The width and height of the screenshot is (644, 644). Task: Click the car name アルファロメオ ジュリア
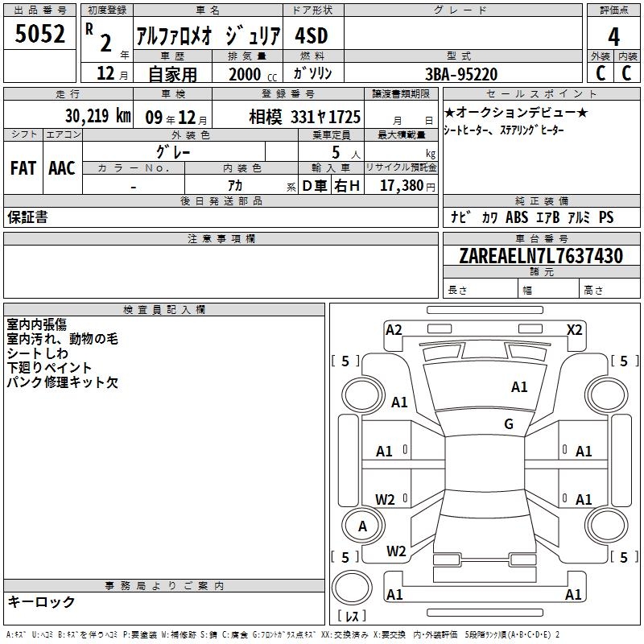pyautogui.click(x=208, y=37)
